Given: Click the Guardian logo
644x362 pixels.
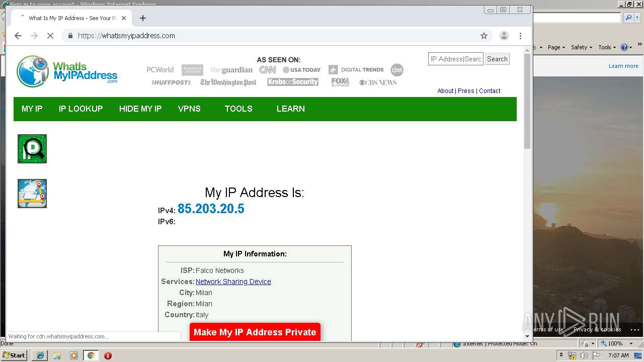Looking at the screenshot, I should (231, 70).
